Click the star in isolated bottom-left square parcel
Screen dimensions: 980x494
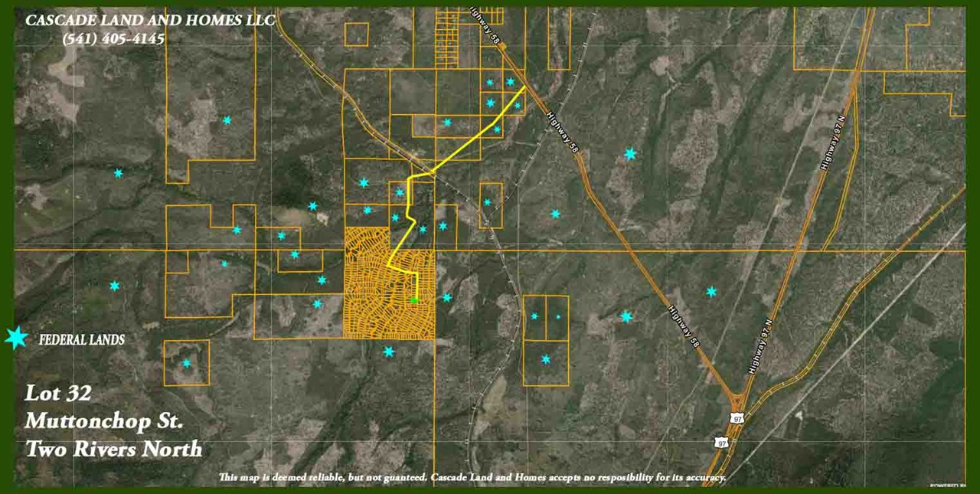click(x=186, y=363)
